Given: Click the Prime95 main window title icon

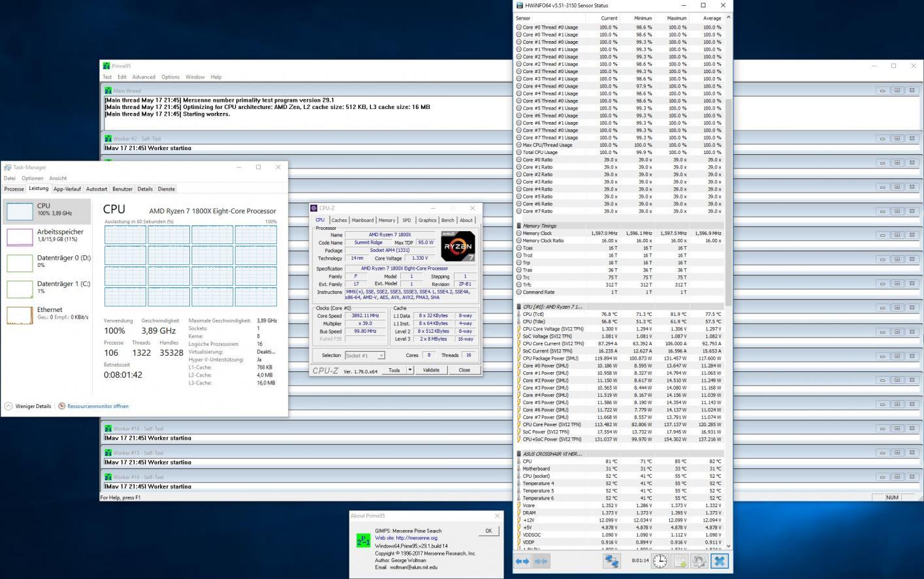Looking at the screenshot, I should pyautogui.click(x=106, y=65).
